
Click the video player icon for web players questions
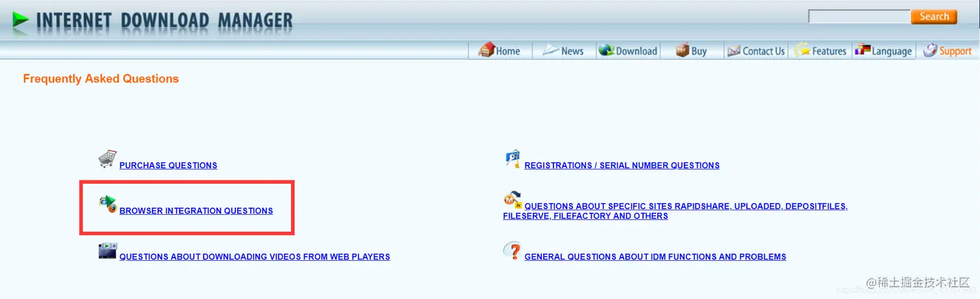tap(108, 250)
